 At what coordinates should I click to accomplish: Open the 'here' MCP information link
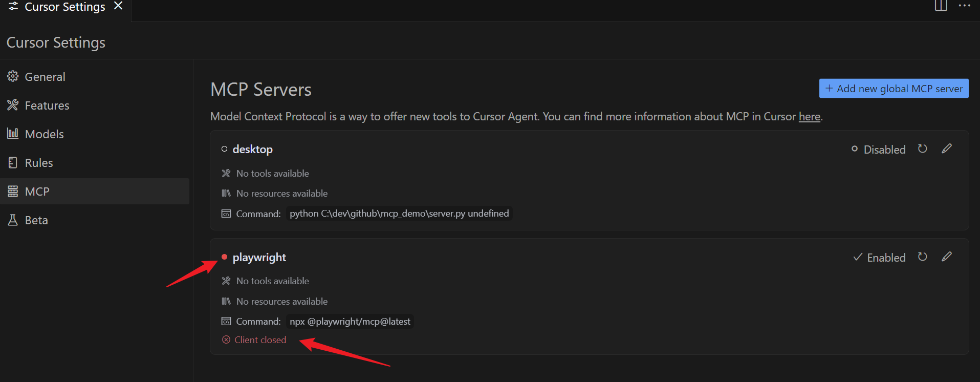[809, 117]
